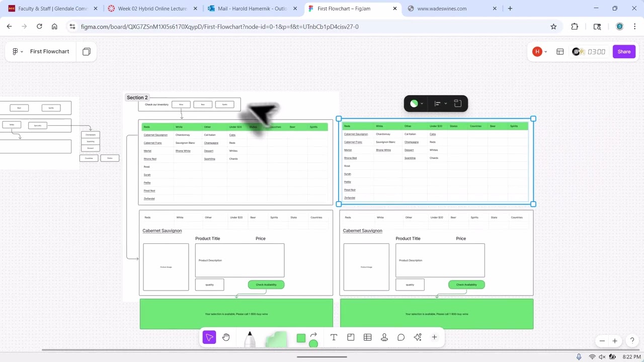Image resolution: width=644 pixels, height=362 pixels.
Task: Open the AI sparkle actions tool
Action: 418,337
